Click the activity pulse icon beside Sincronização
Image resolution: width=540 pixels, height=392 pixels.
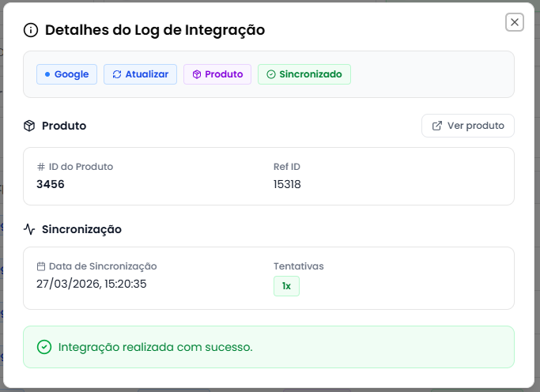[29, 229]
